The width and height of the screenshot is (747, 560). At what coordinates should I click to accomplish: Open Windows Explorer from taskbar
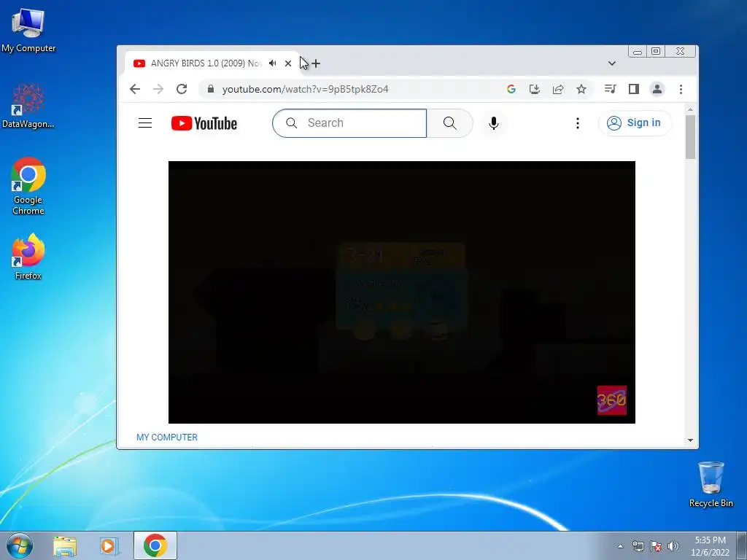pos(65,546)
